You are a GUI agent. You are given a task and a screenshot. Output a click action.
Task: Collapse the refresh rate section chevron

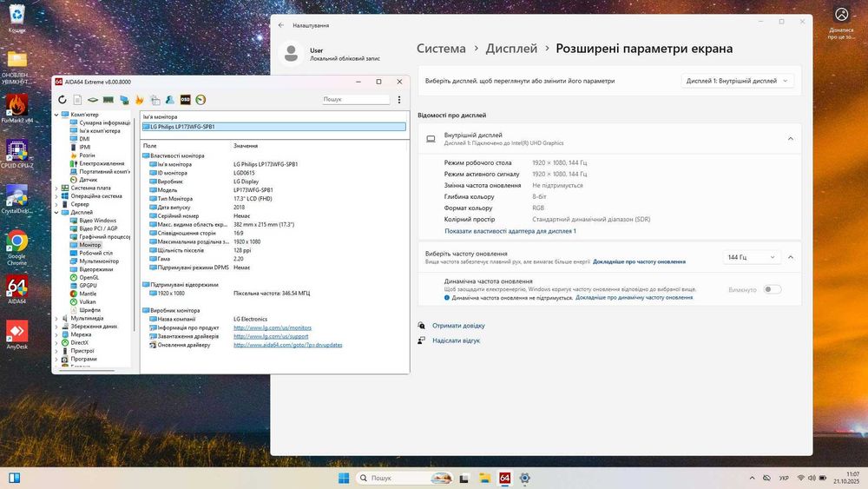click(x=791, y=257)
